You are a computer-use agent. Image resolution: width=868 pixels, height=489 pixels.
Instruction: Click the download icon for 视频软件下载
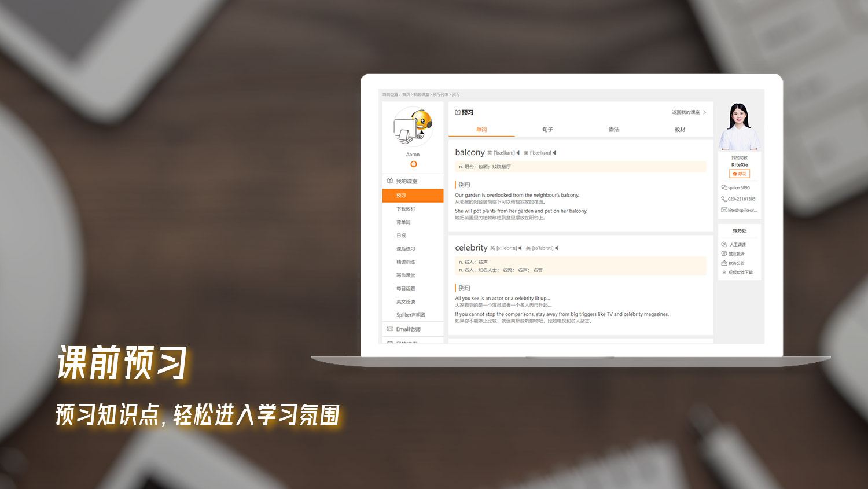[x=724, y=272]
